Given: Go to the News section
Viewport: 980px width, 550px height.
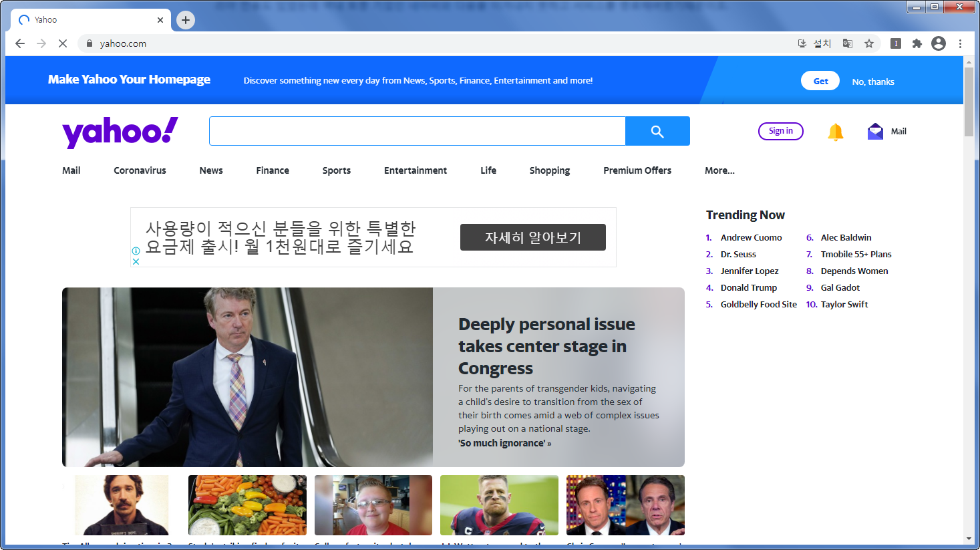Looking at the screenshot, I should (x=211, y=170).
